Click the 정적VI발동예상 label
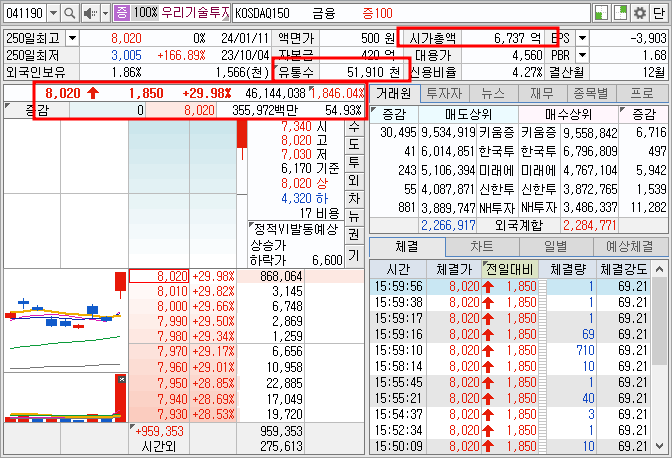This screenshot has width=672, height=458. 295,229
